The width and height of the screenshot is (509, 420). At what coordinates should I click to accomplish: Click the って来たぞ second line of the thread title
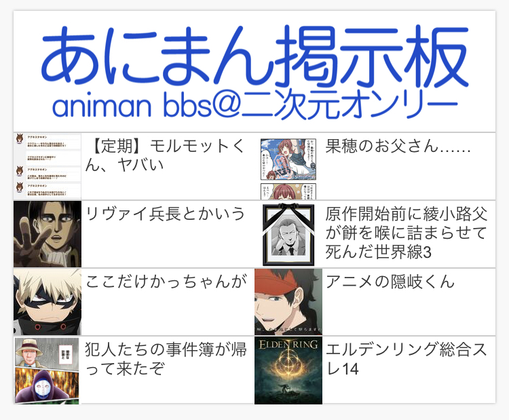coord(125,368)
